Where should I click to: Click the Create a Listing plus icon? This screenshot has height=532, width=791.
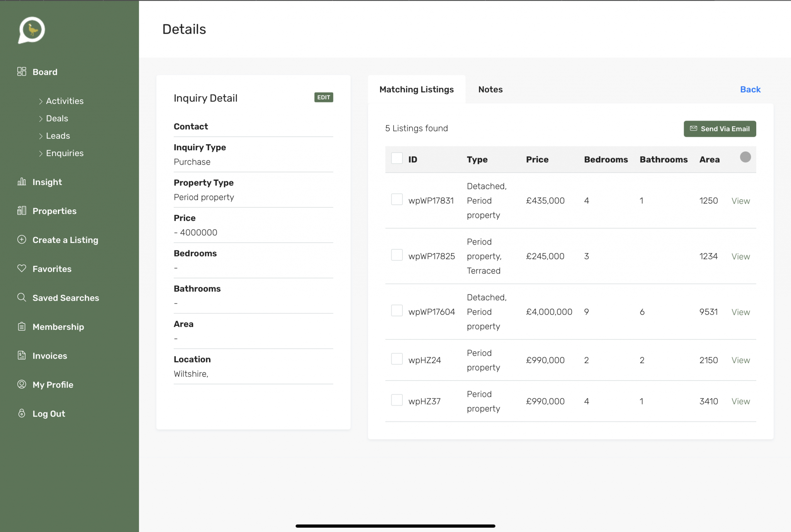[22, 240]
